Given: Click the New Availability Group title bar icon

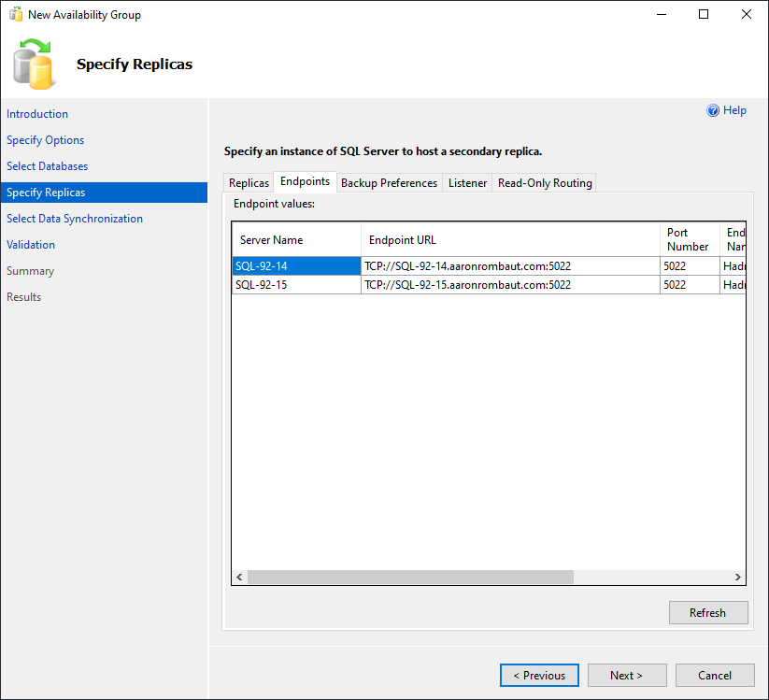Looking at the screenshot, I should click(x=15, y=15).
